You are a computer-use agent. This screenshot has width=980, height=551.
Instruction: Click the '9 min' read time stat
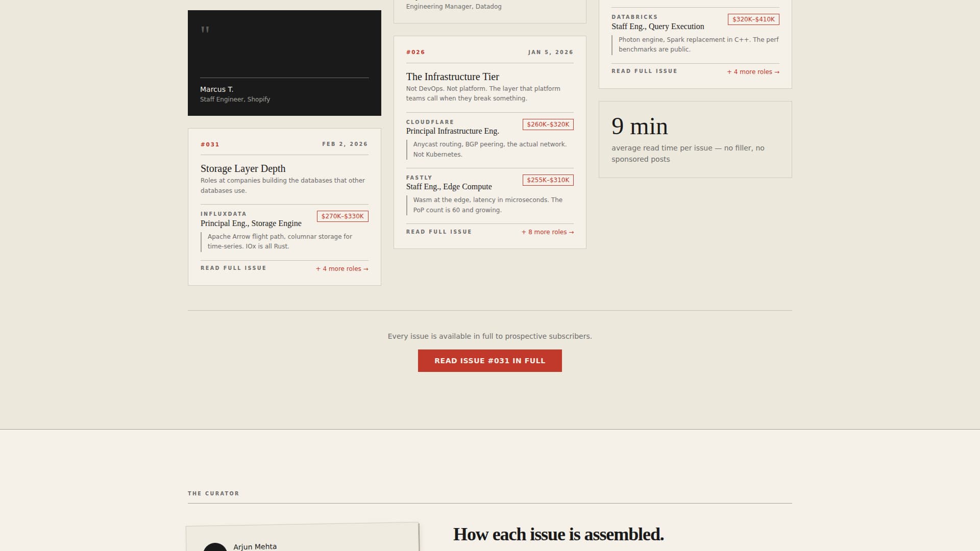(640, 127)
